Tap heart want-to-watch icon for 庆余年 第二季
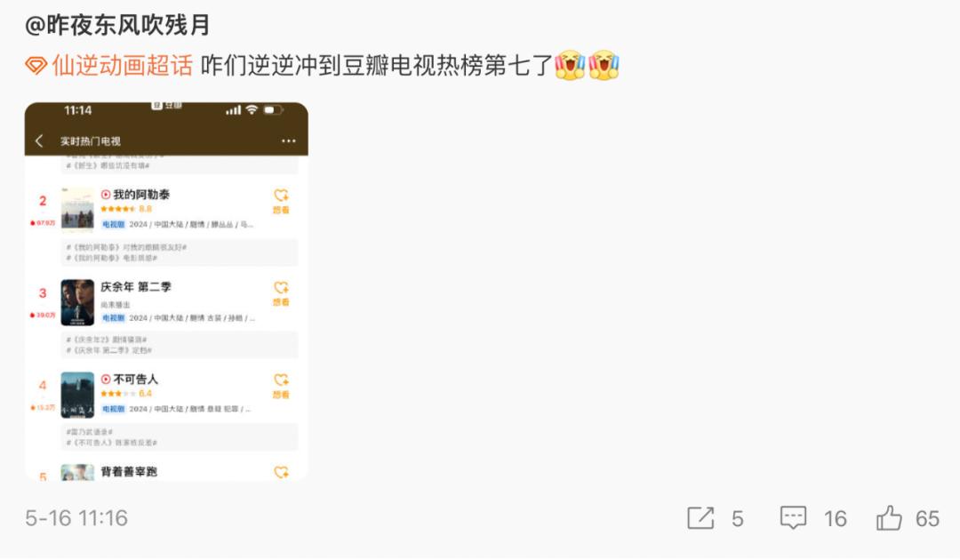The height and width of the screenshot is (560, 960). click(281, 288)
